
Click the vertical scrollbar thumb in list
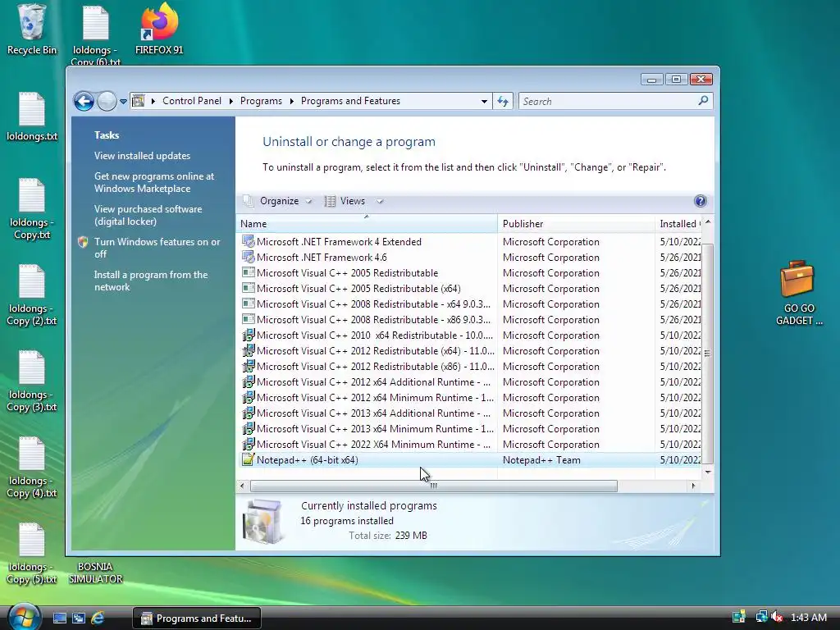(x=708, y=353)
